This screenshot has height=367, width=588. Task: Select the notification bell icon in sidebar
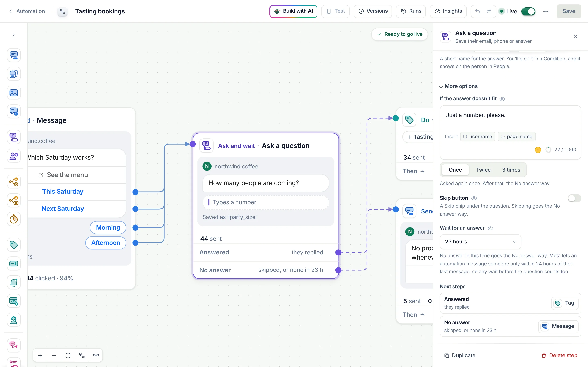14,282
